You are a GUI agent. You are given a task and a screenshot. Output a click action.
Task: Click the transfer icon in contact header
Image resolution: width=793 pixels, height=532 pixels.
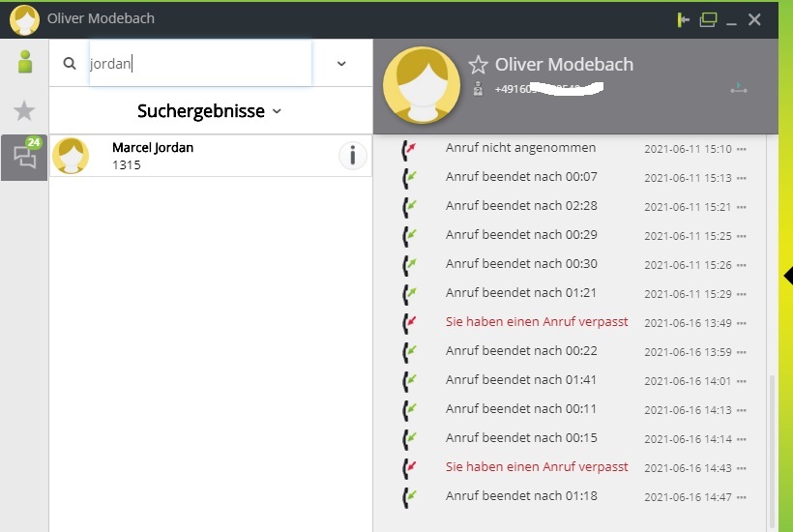click(x=739, y=89)
